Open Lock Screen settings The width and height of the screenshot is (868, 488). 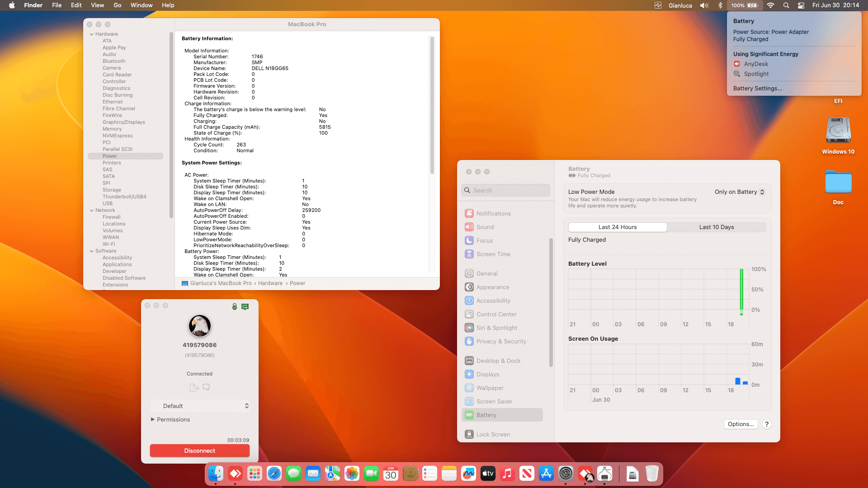coord(493,434)
